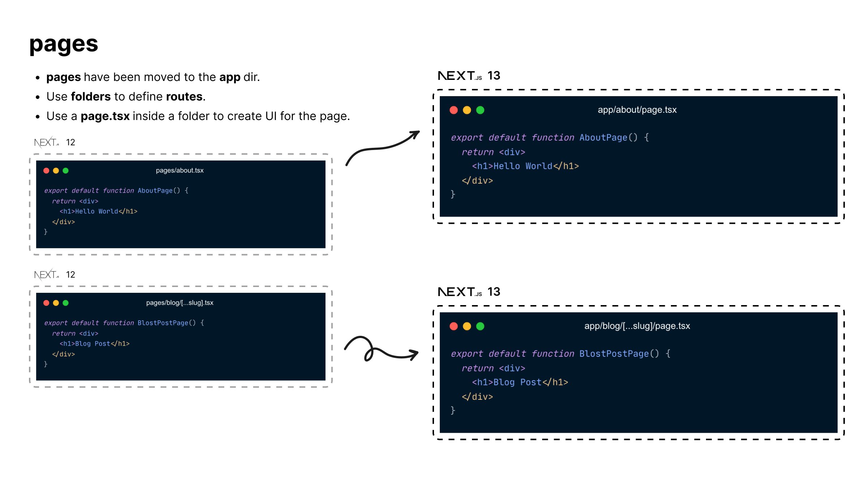Click '13' version number above app/blog/[...slug]/page.tsx

(494, 292)
